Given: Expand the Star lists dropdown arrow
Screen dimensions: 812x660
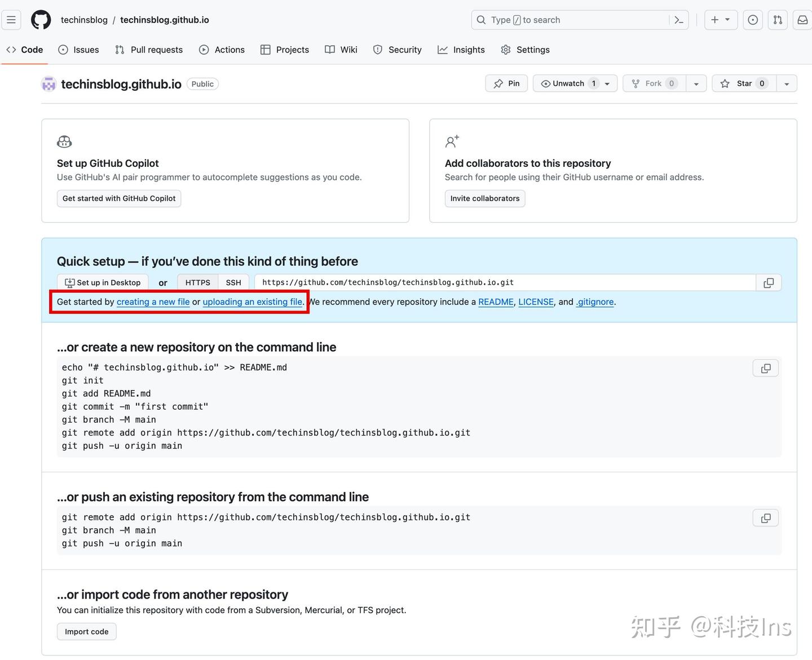Looking at the screenshot, I should (787, 83).
